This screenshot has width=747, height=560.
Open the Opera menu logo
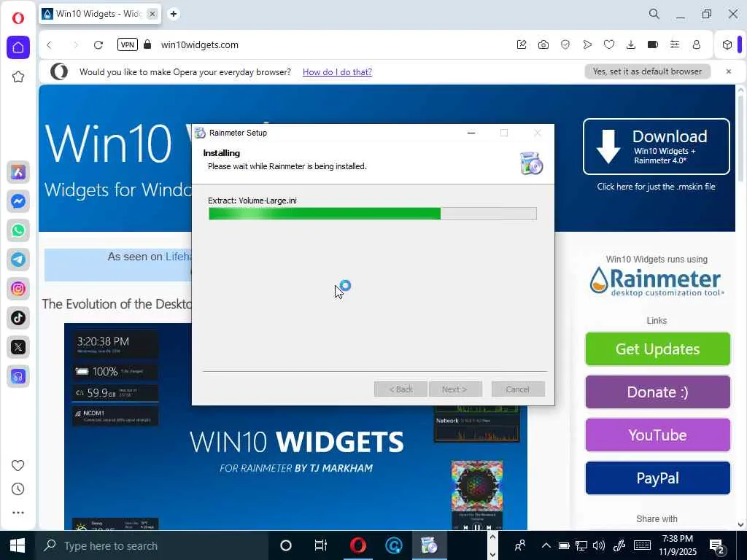coord(18,18)
